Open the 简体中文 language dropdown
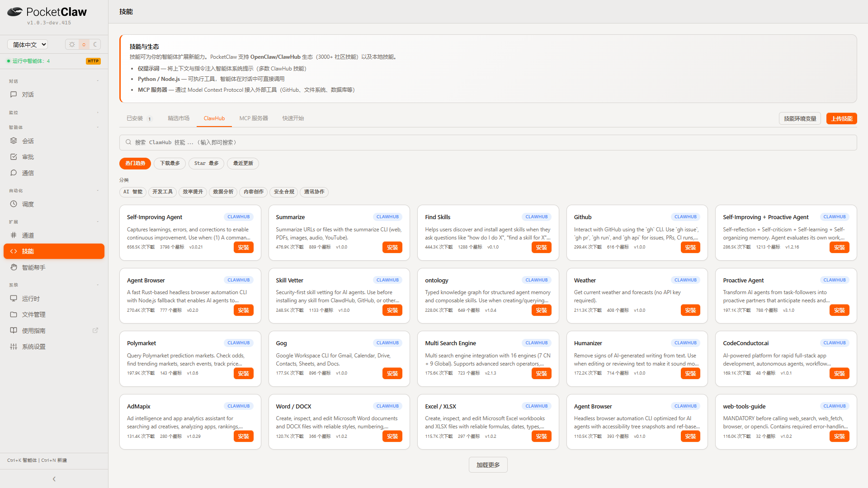The height and width of the screenshot is (488, 868). point(28,44)
